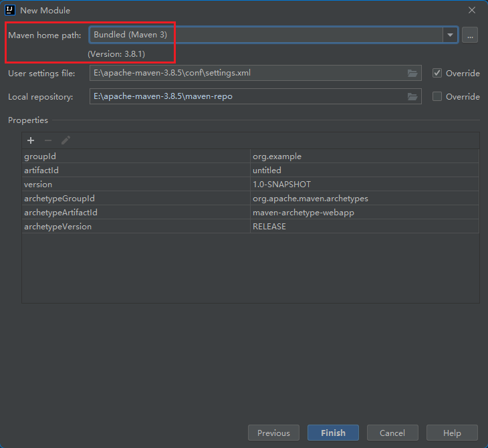This screenshot has width=488, height=448.
Task: Click the remove property minus icon
Action: tap(48, 140)
